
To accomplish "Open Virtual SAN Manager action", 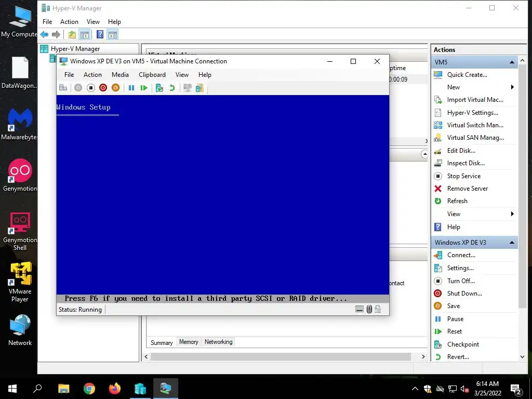I will coord(475,138).
